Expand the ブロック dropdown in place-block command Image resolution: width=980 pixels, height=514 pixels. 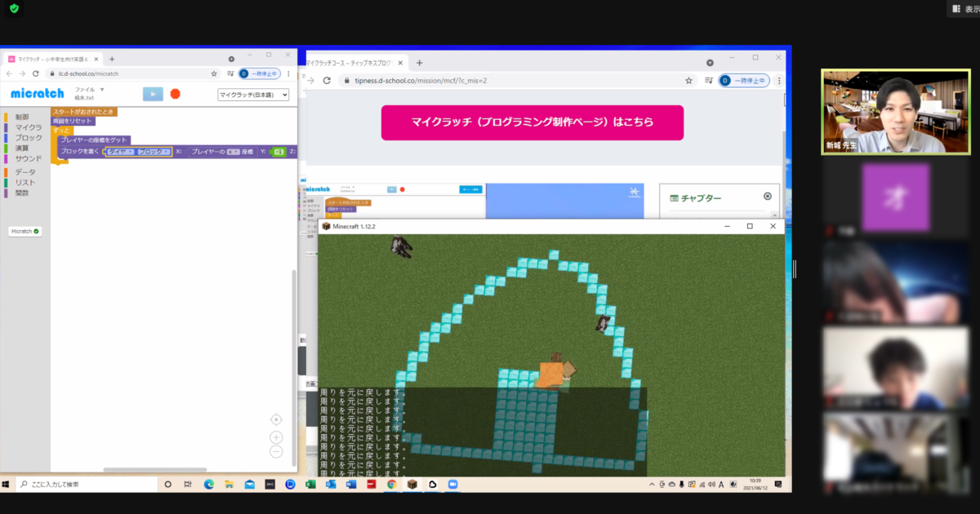[x=154, y=152]
